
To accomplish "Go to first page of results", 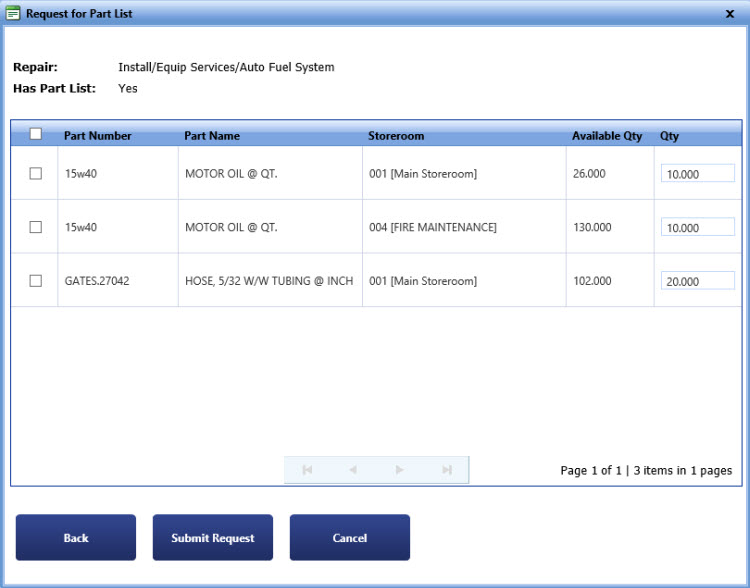I will pyautogui.click(x=307, y=470).
